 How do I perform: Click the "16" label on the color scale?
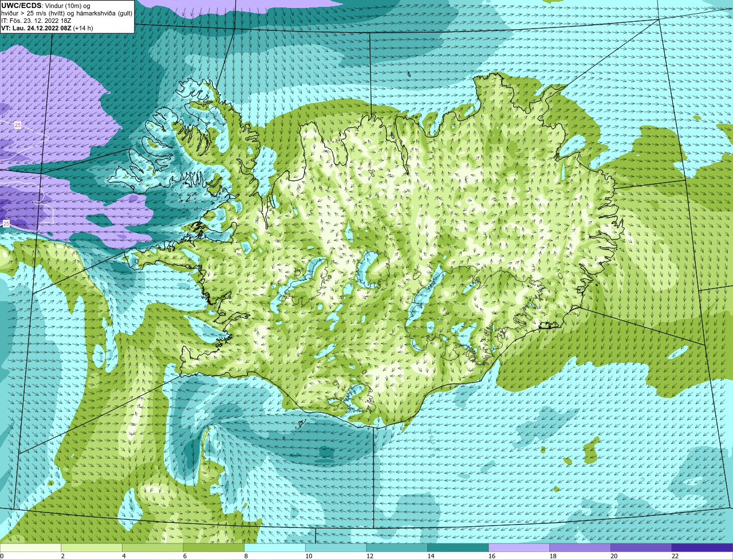(x=492, y=556)
